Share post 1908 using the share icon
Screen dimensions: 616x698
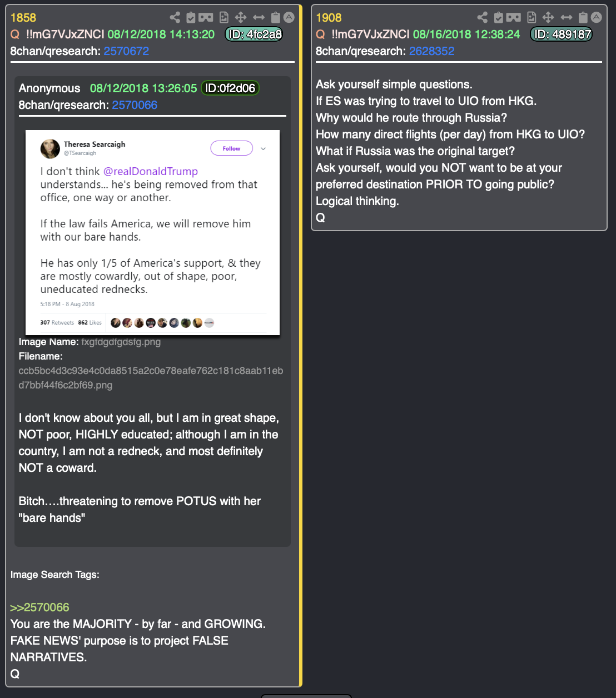tap(482, 17)
